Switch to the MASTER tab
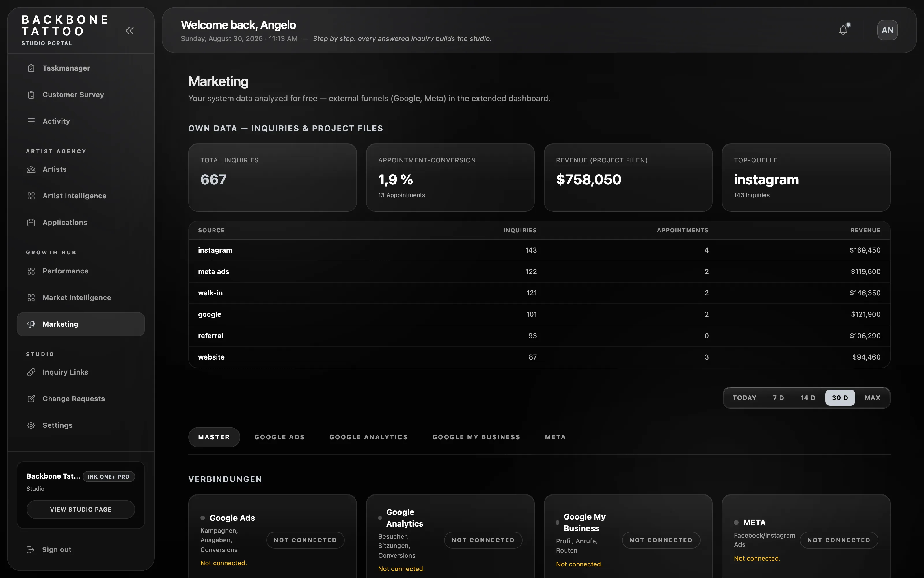This screenshot has height=578, width=924. coord(214,437)
